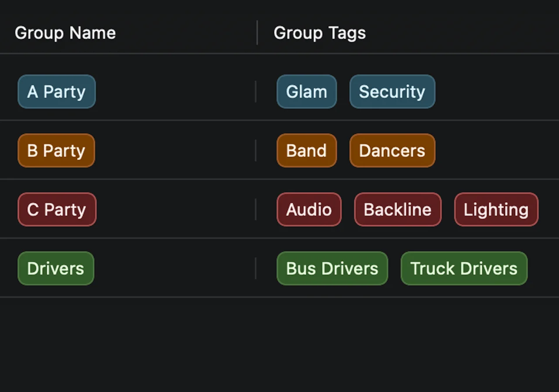559x392 pixels.
Task: Sort by the Group Name column header
Action: pos(65,32)
